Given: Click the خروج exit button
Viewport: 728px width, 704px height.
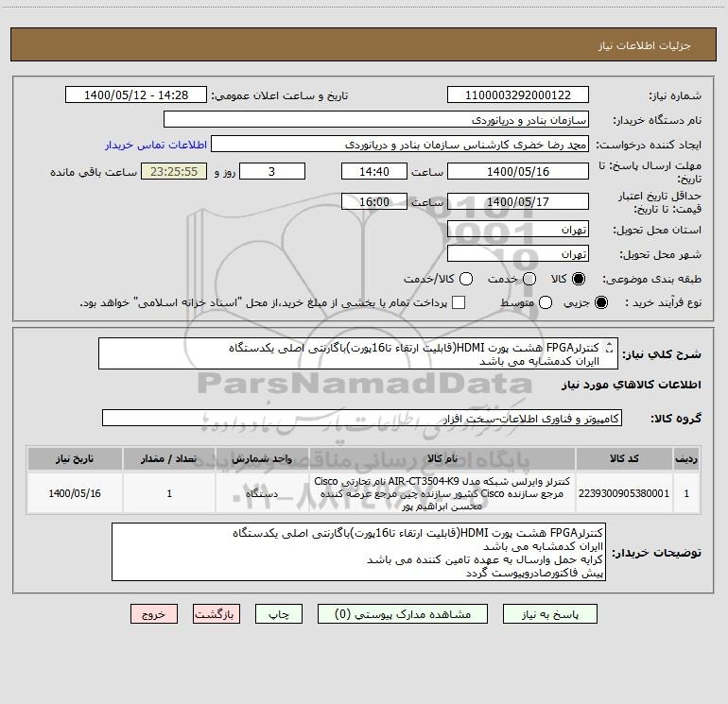Looking at the screenshot, I should pyautogui.click(x=154, y=614).
